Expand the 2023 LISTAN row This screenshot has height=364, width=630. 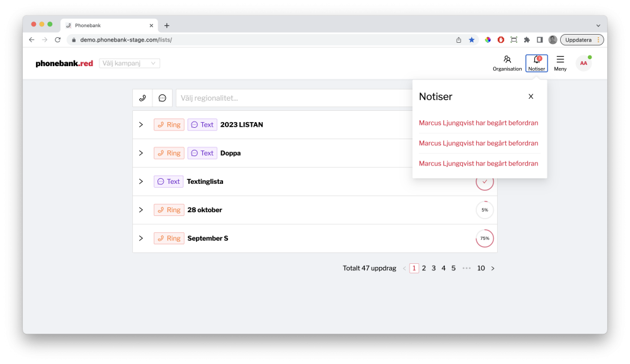[x=141, y=125]
